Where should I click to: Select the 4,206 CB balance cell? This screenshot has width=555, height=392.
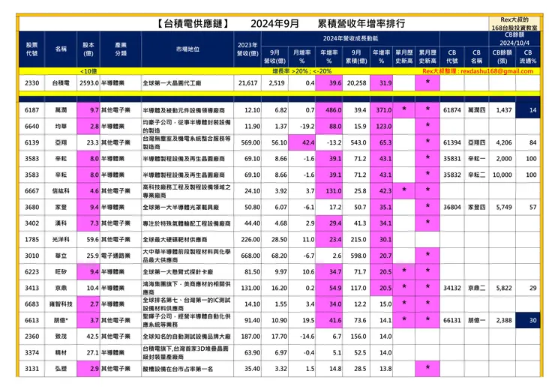(502, 142)
